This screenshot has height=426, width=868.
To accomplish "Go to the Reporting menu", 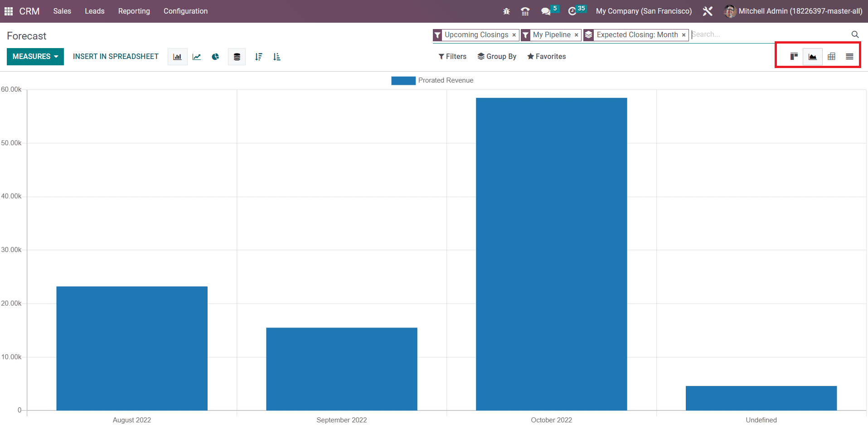I will point(134,11).
